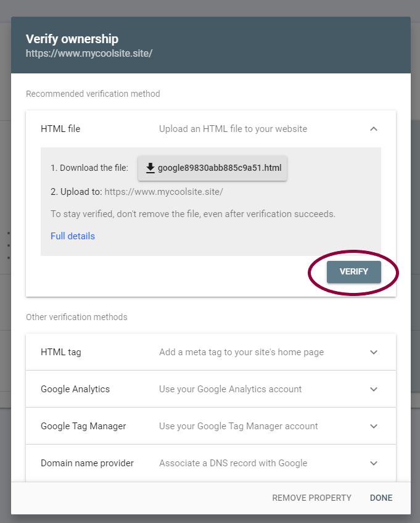Click the DONE button

(381, 498)
